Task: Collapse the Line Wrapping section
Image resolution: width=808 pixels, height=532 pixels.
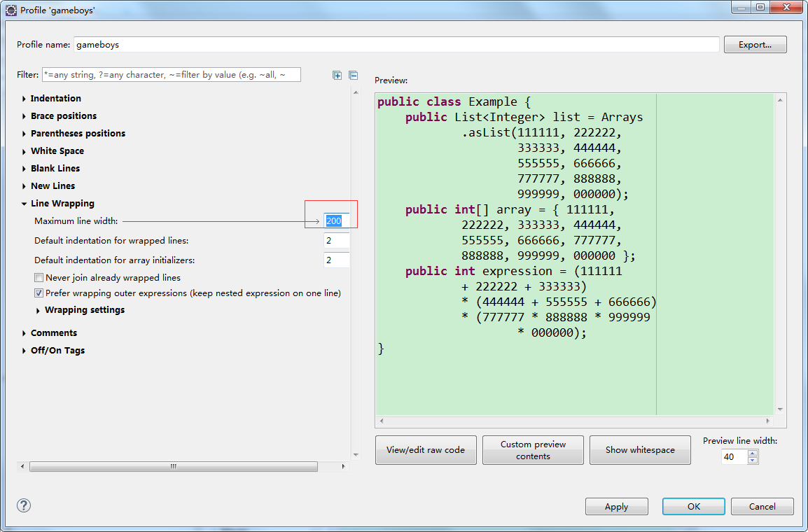Action: tap(24, 204)
